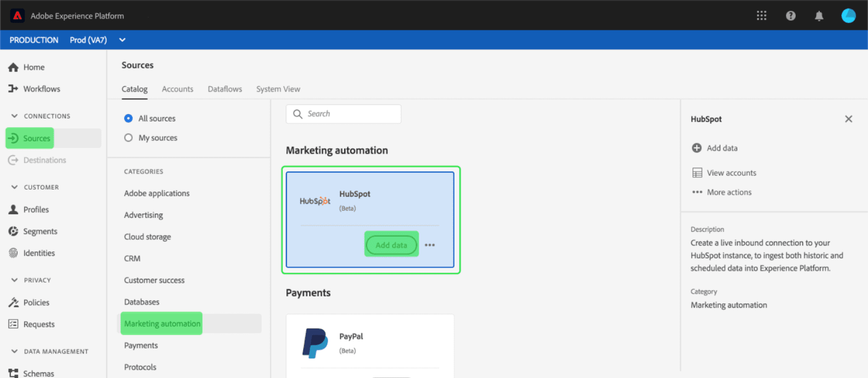Select Marketing automation category
Screen dimensions: 868x378
tap(162, 324)
